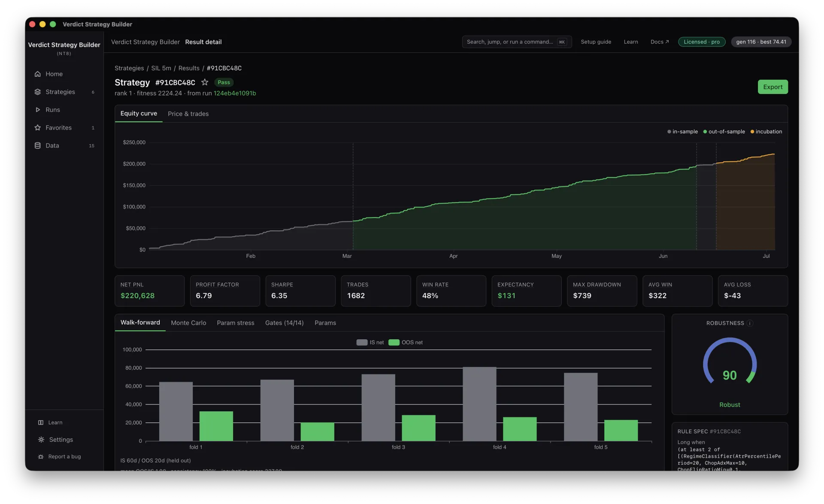Switch to Price & trades tab
This screenshot has height=504, width=824.
188,114
